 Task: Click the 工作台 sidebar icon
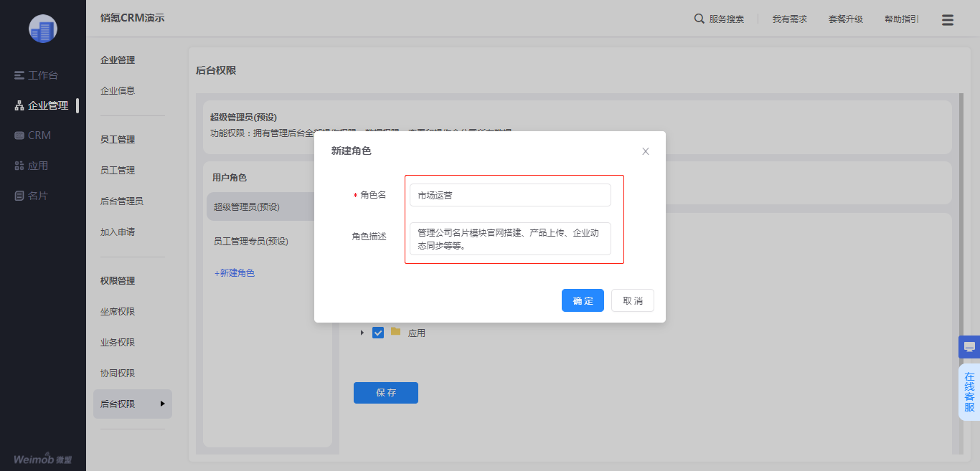tap(19, 75)
